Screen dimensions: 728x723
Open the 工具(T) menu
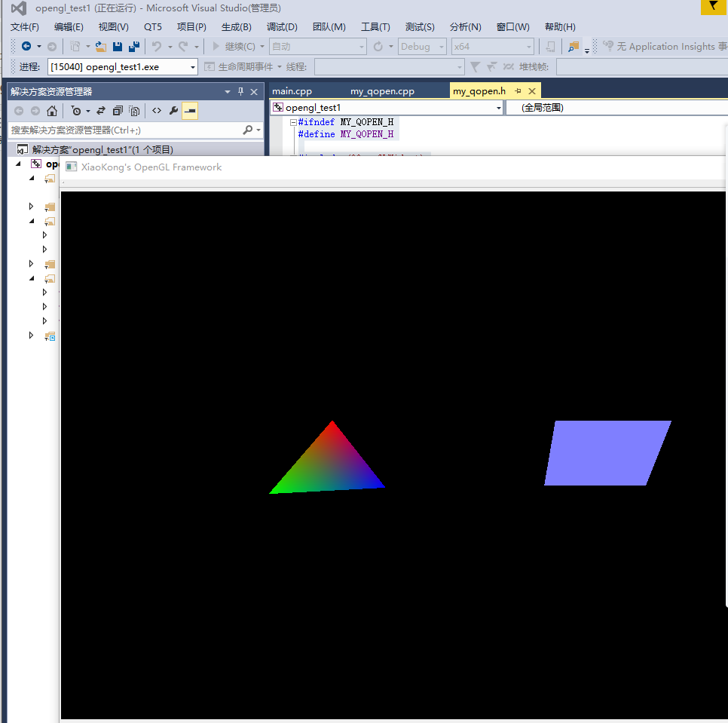375,27
